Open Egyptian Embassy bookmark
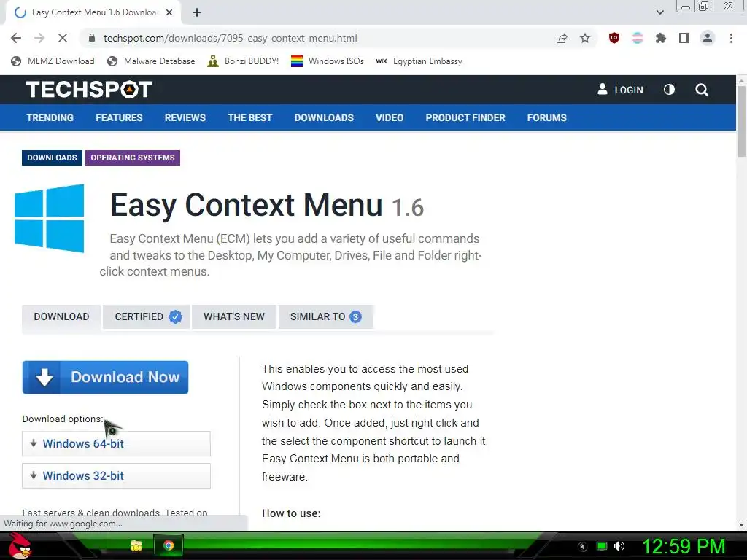This screenshot has width=747, height=560. 419,61
